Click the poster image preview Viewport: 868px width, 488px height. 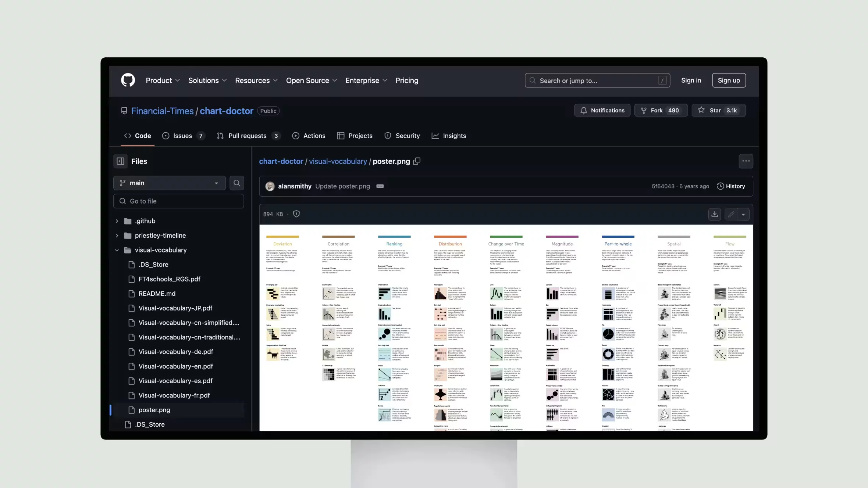[506, 328]
